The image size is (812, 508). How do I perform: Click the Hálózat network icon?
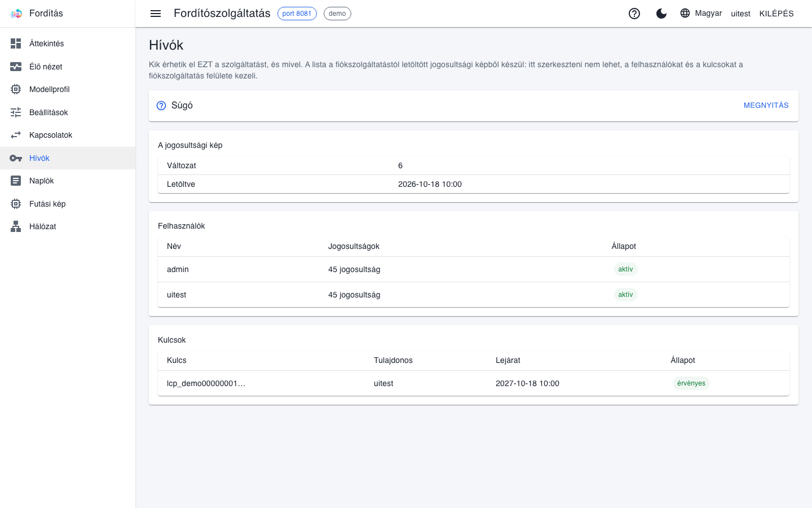(16, 226)
